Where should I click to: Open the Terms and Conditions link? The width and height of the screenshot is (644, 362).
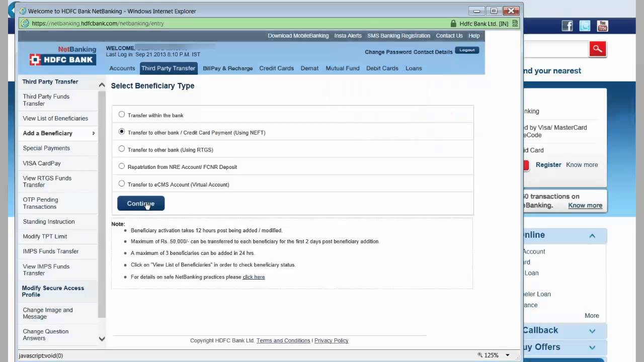tap(283, 341)
